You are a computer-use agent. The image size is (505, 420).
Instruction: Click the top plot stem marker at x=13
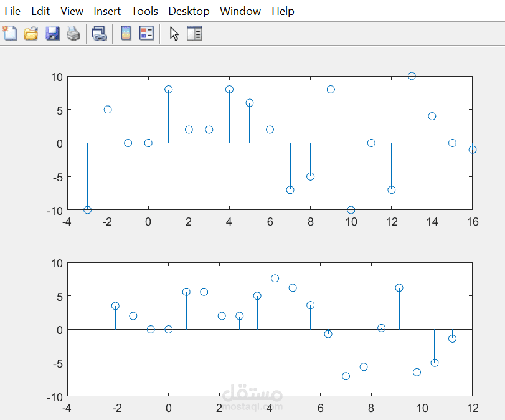(x=412, y=76)
